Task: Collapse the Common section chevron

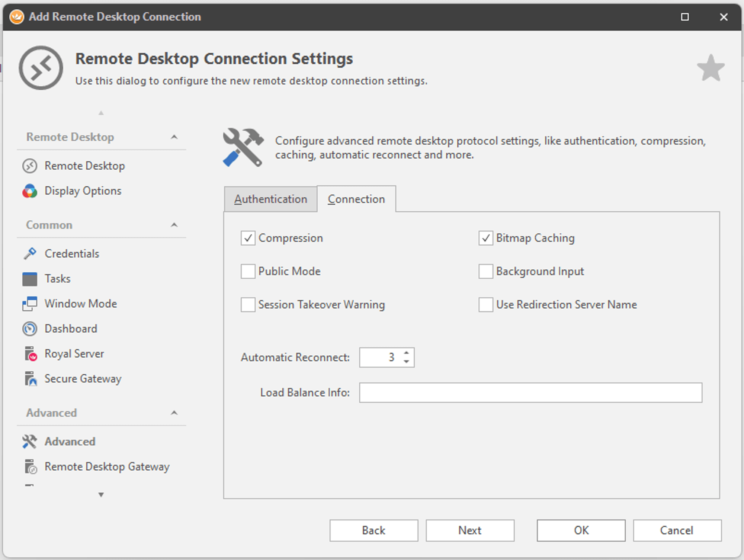Action: (174, 225)
